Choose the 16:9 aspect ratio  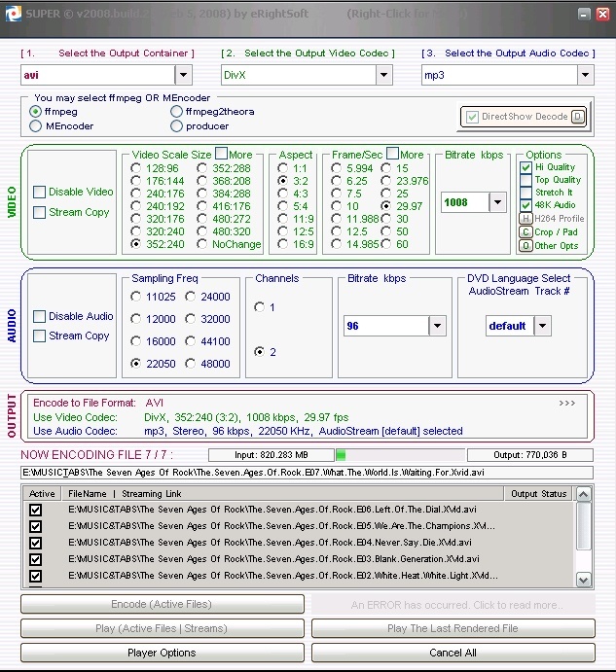tap(282, 244)
